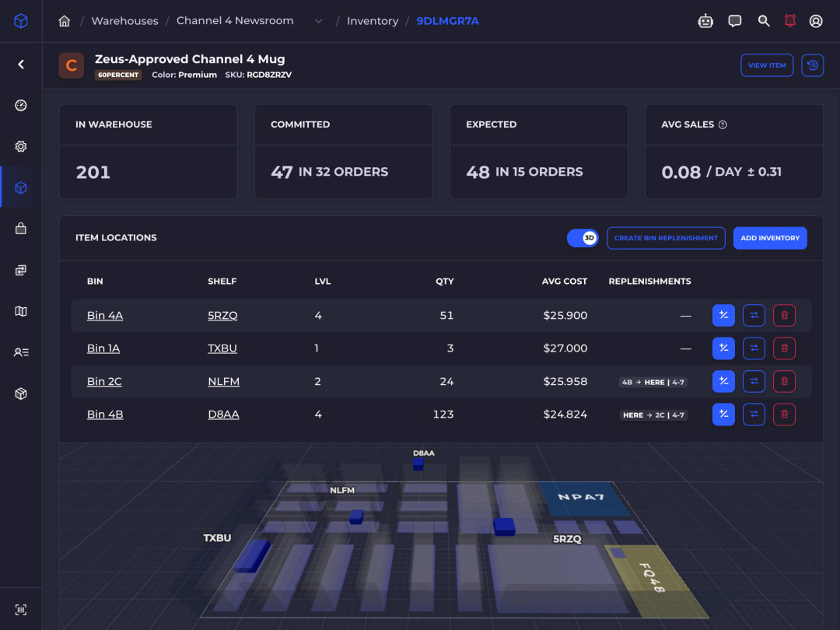Open the transfers sidebar icon
Viewport: 840px width, 630px height.
[21, 270]
